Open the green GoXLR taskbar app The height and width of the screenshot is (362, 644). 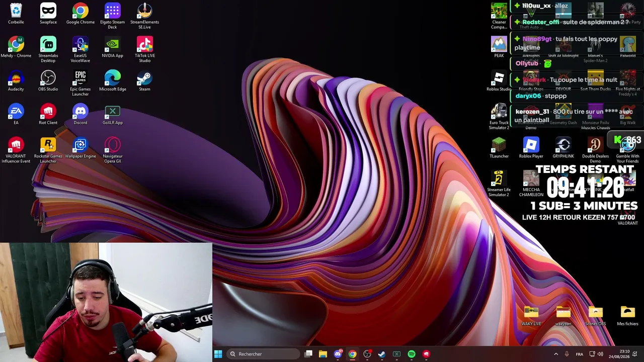[396, 354]
